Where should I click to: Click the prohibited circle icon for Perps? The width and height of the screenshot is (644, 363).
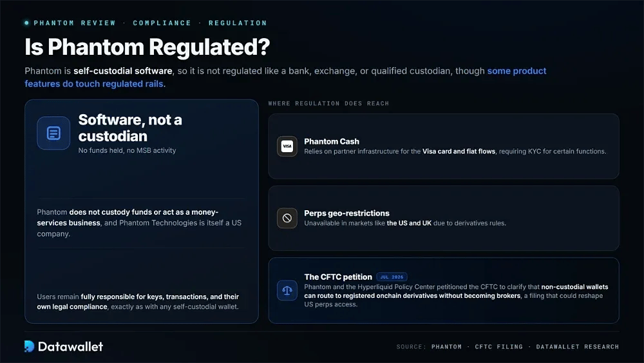(x=287, y=218)
